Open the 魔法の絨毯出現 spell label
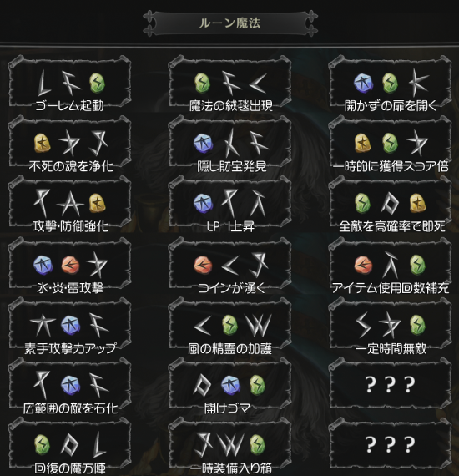The width and height of the screenshot is (459, 476). click(x=231, y=106)
